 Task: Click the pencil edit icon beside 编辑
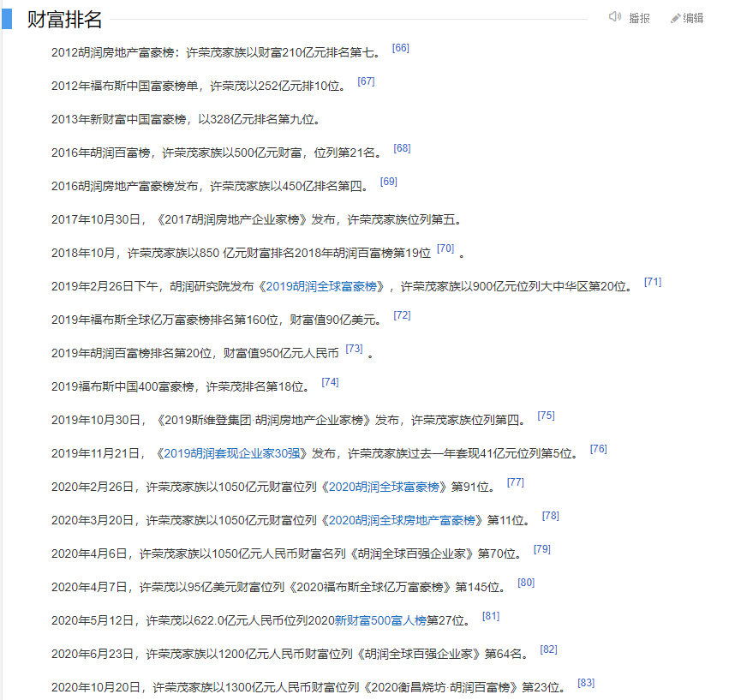[675, 19]
